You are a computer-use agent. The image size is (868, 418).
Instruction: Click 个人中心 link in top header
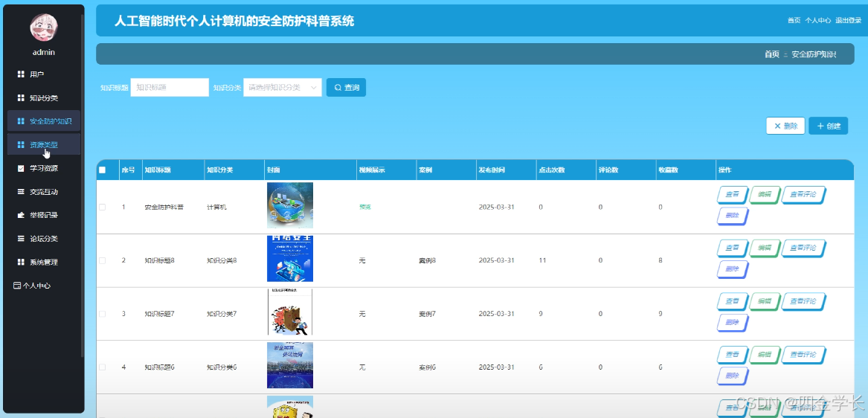(x=817, y=21)
